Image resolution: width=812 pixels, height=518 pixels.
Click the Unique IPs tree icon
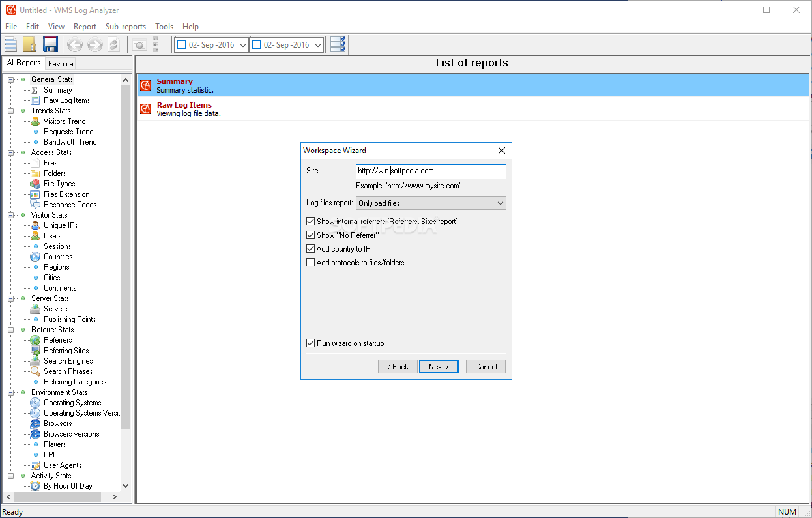35,225
